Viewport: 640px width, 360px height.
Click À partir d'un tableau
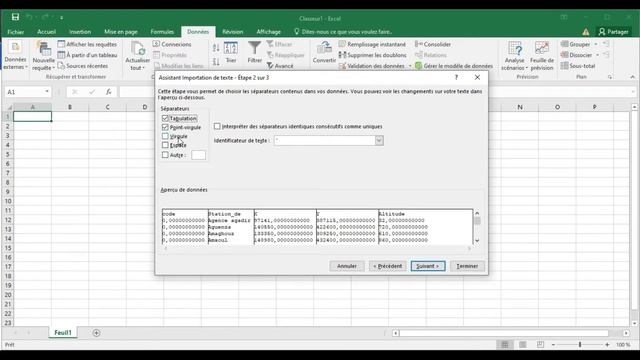point(87,55)
